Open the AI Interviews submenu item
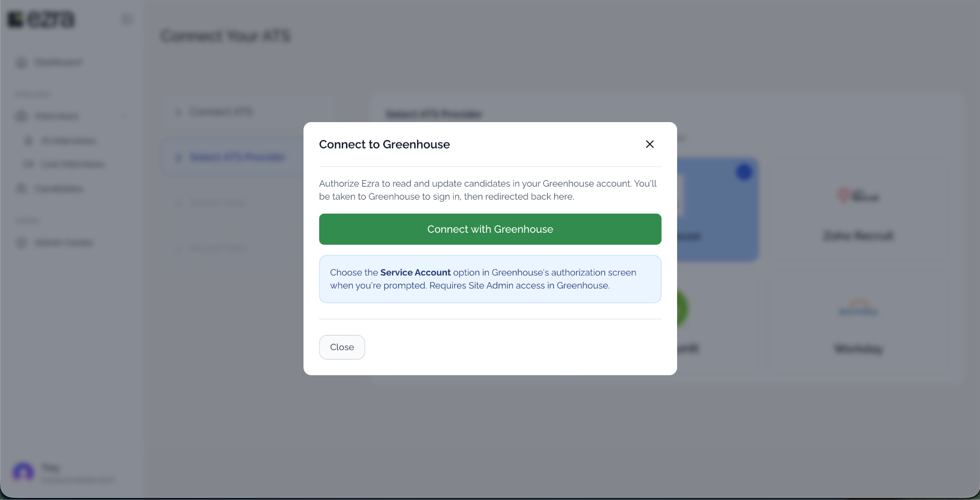Screen dimensions: 980x500 coord(68,140)
